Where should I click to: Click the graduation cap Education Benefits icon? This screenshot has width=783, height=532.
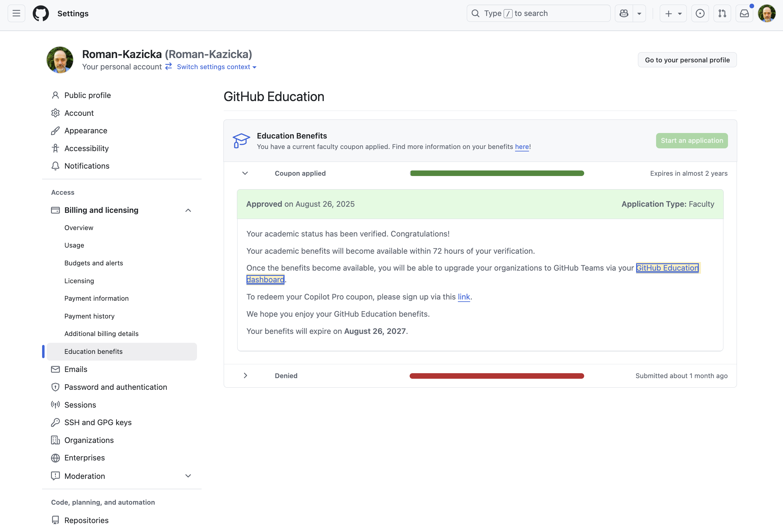point(241,140)
